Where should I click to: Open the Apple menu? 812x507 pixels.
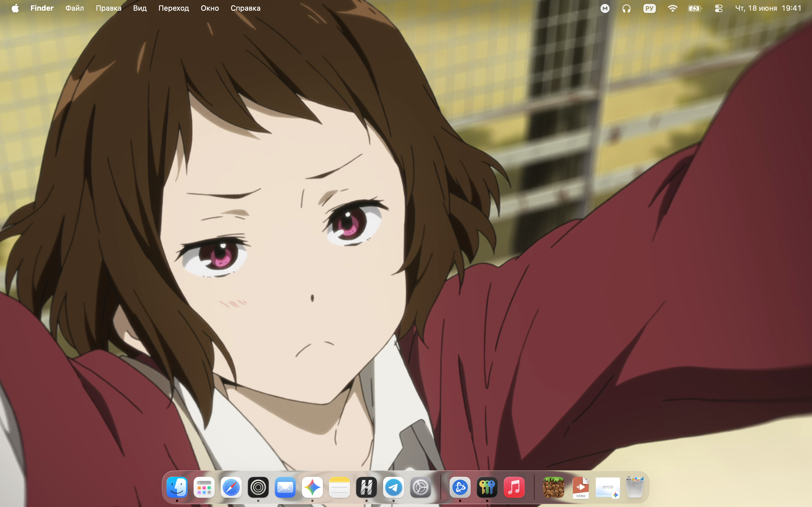(x=15, y=8)
